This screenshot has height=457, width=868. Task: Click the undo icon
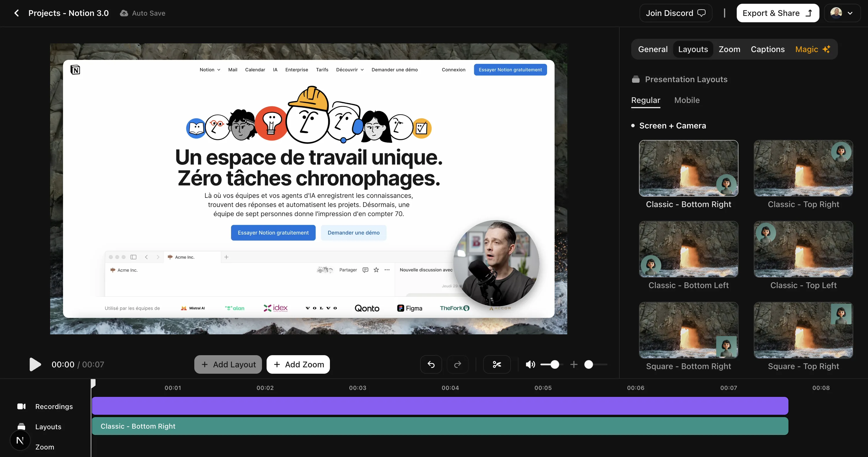(x=431, y=364)
